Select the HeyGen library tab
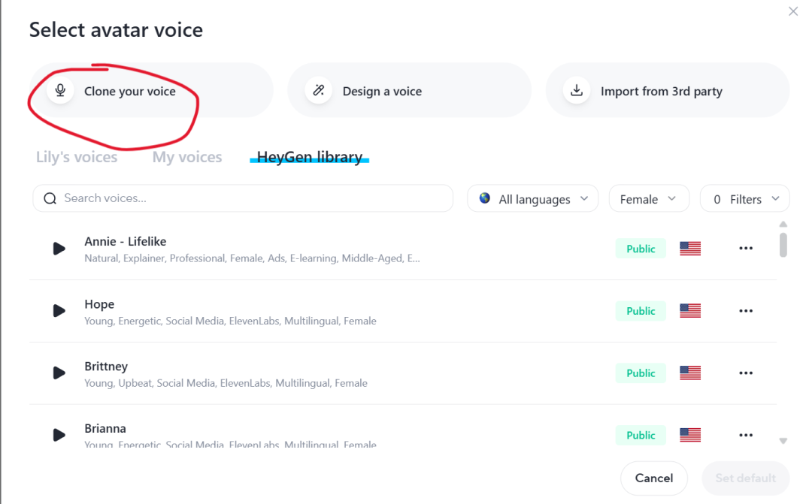The height and width of the screenshot is (504, 812). tap(309, 157)
